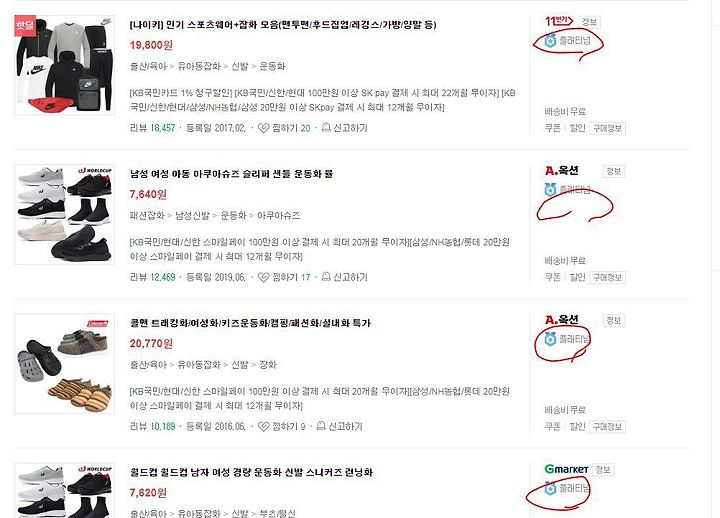Open the Nike sportswear product title link
This screenshot has height=518, width=720.
click(283, 25)
